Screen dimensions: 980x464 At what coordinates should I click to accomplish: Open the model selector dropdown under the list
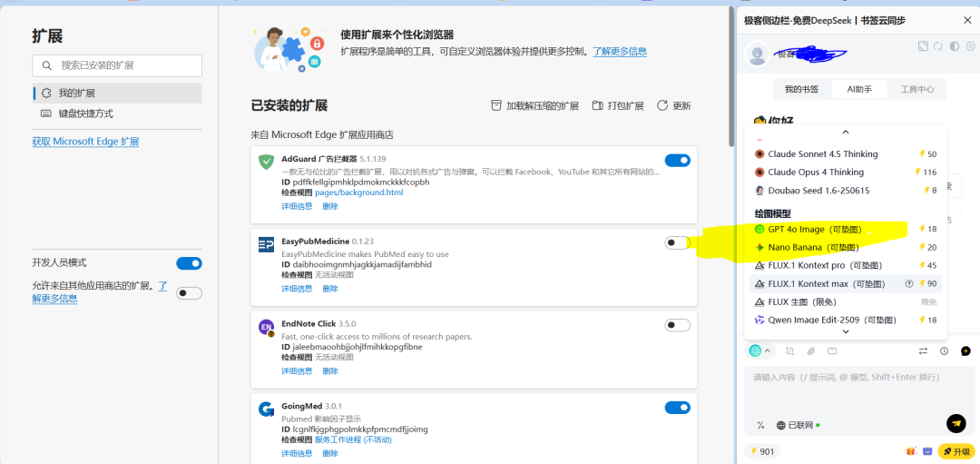coord(760,350)
